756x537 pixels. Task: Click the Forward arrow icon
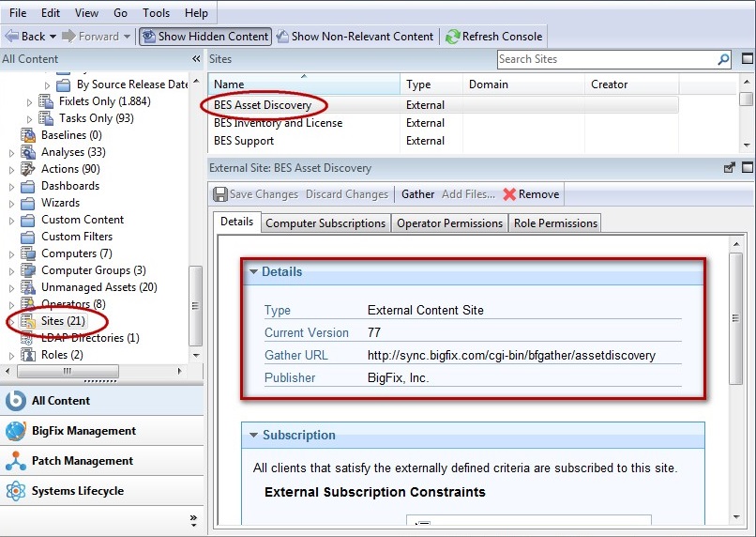click(x=69, y=37)
